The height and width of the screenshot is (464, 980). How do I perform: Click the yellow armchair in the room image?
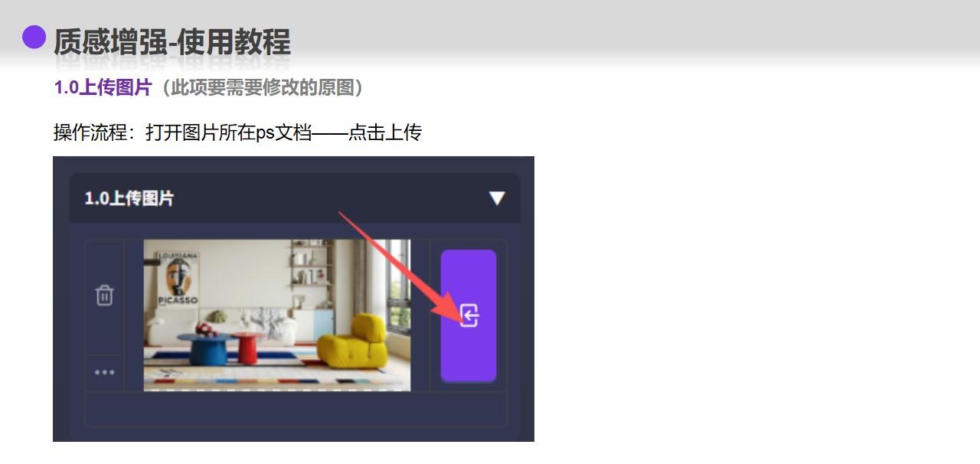pyautogui.click(x=352, y=343)
